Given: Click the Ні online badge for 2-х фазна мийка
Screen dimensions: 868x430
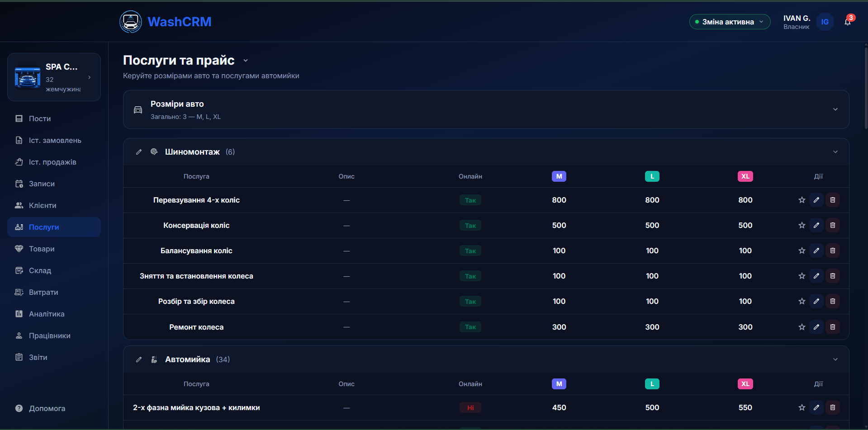Looking at the screenshot, I should pyautogui.click(x=470, y=407).
